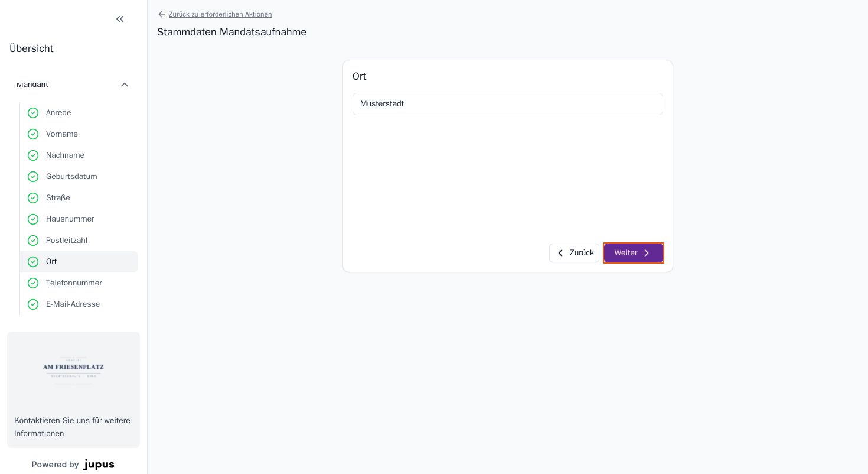Click the Ort input field with Musterstadt
The image size is (868, 474).
[x=508, y=104]
